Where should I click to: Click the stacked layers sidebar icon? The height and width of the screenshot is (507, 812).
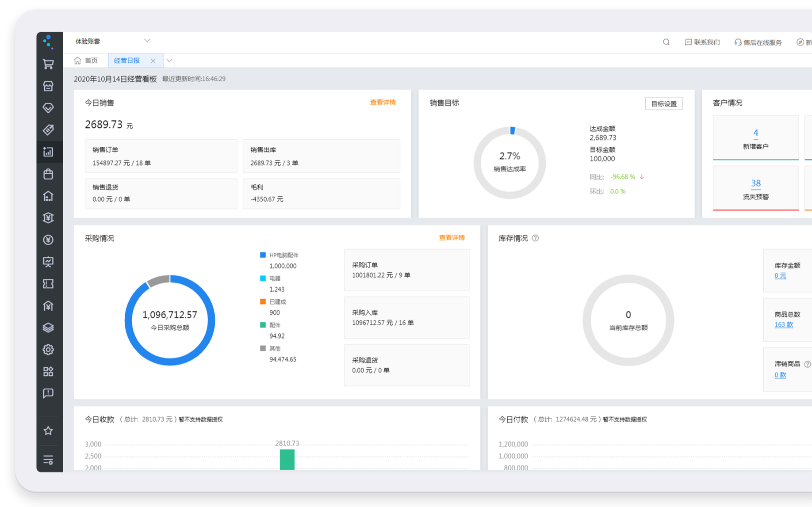pos(48,328)
